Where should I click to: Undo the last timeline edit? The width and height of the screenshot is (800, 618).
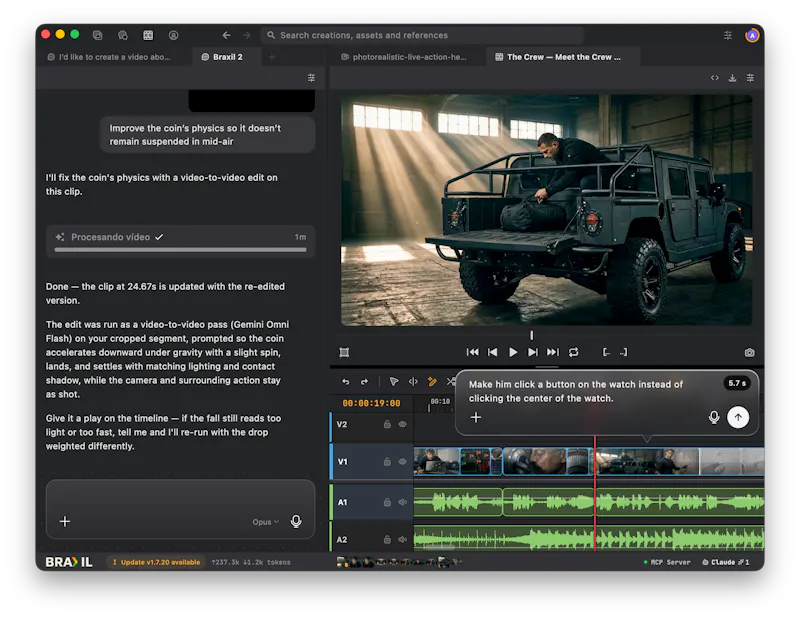[x=345, y=382]
